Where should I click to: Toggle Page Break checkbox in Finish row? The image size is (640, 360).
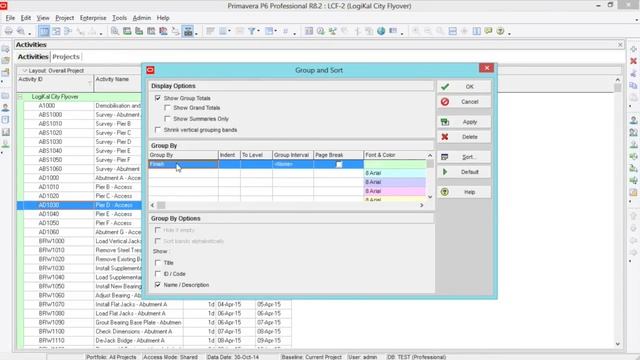click(x=339, y=164)
